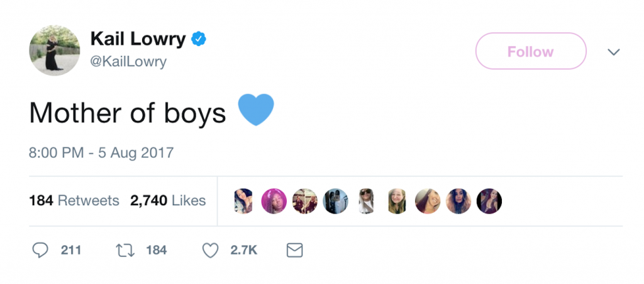Send tweet via the envelope message icon
The image size is (644, 284).
(294, 251)
